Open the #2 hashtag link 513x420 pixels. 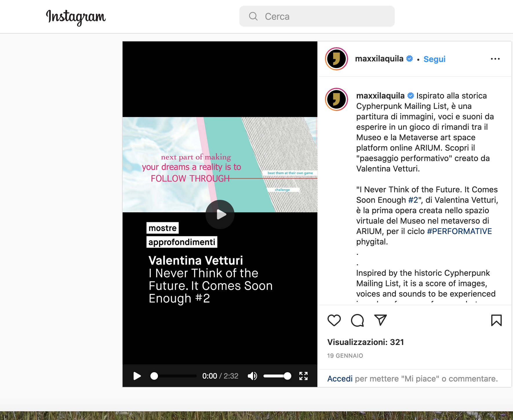click(413, 200)
